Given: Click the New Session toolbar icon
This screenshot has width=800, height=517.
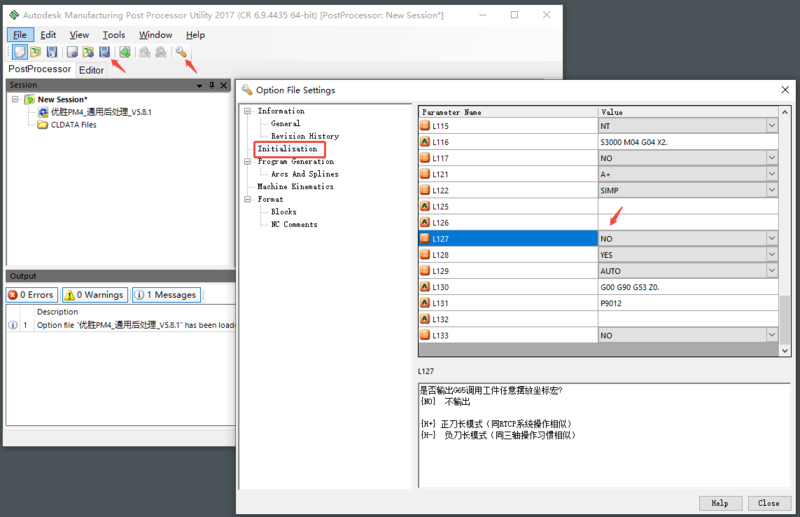Looking at the screenshot, I should 20,52.
